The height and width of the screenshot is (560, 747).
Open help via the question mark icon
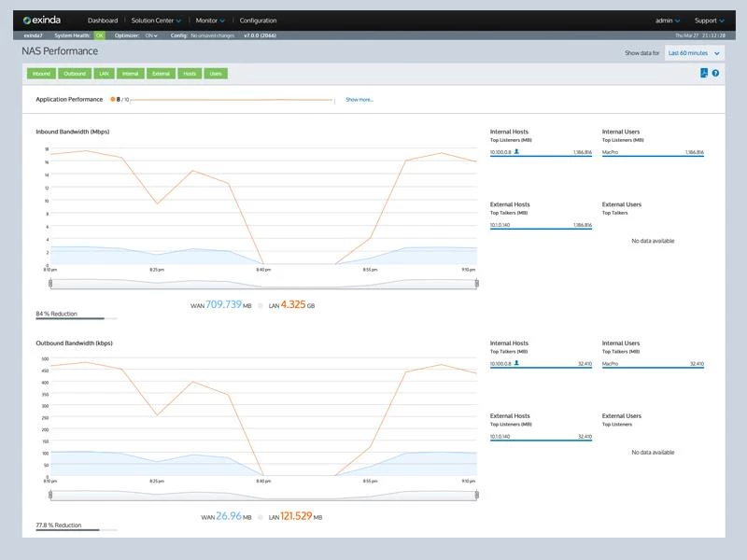715,73
